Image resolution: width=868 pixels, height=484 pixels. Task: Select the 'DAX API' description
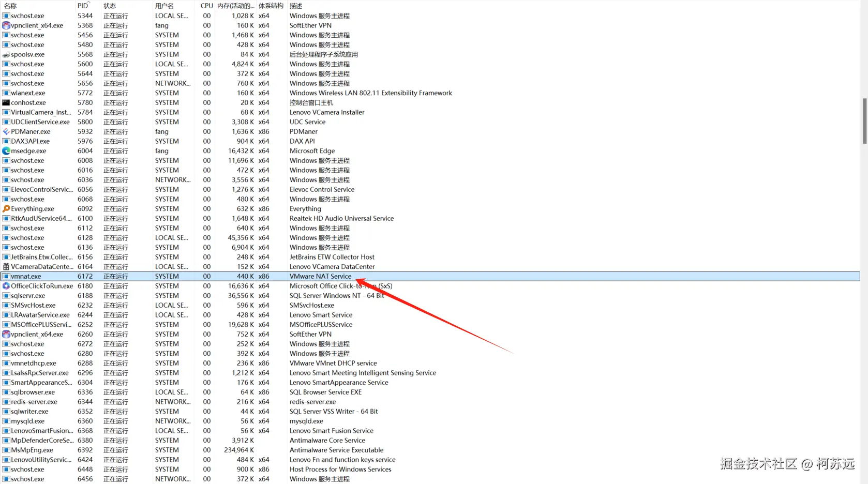[x=302, y=141]
